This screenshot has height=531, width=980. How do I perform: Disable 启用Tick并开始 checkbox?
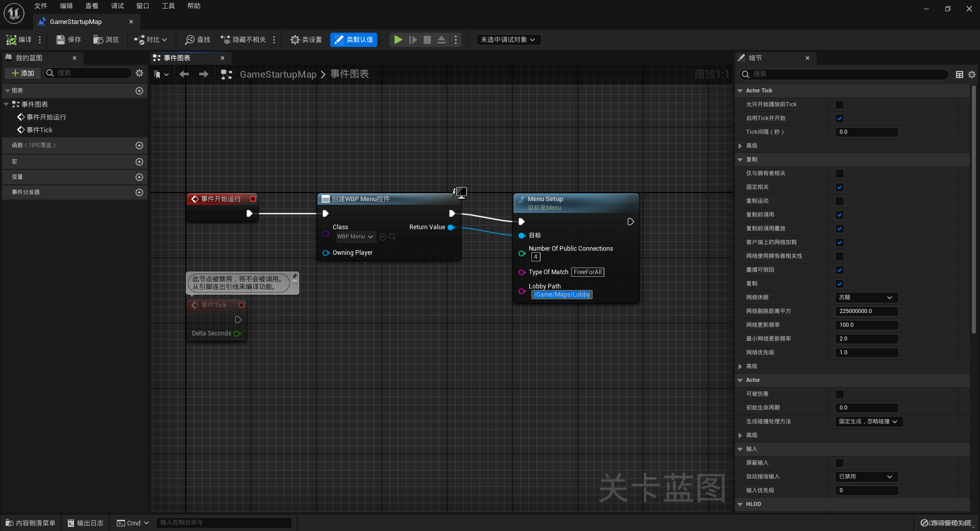point(840,118)
